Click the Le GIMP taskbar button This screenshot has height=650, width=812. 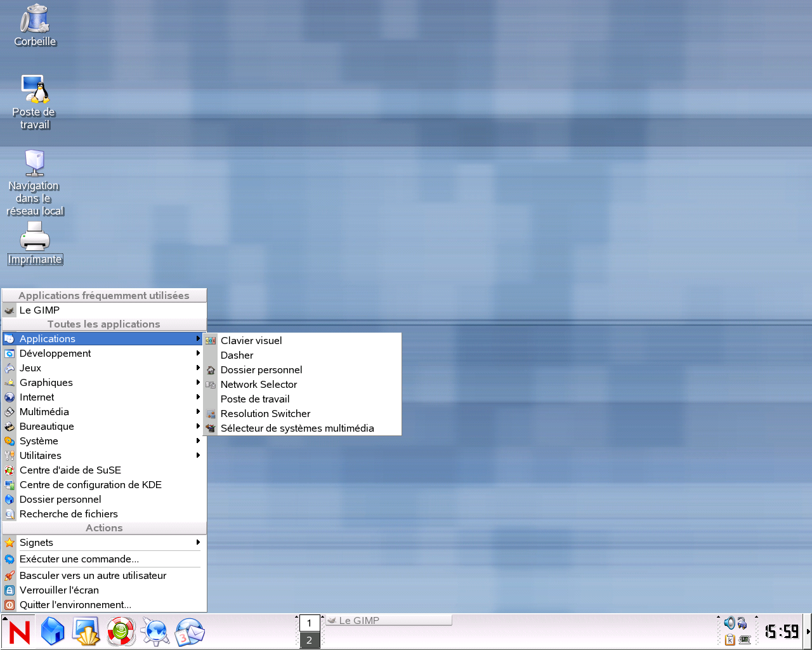388,620
